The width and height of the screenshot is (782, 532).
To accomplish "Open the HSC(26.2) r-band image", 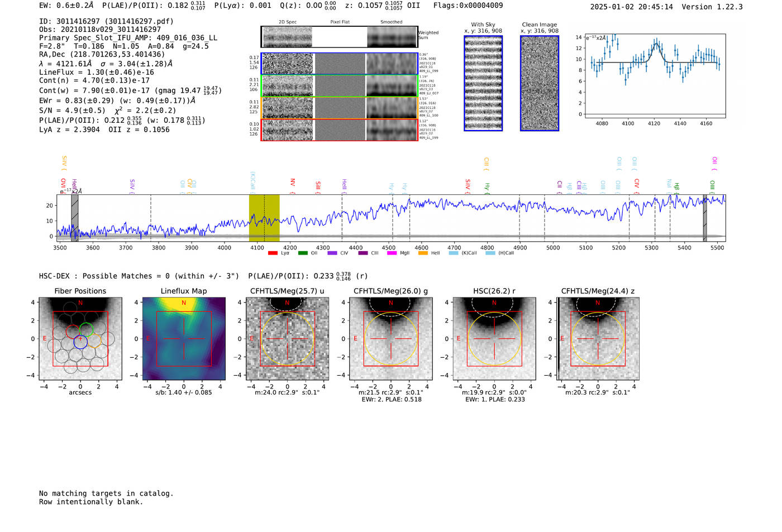I will click(494, 339).
